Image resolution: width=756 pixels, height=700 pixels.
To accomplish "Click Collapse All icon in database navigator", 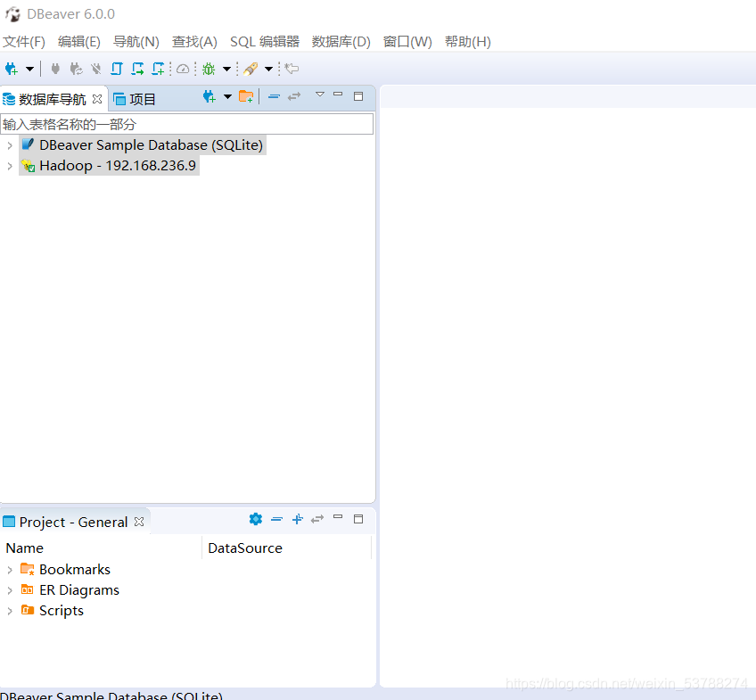I will pyautogui.click(x=274, y=97).
